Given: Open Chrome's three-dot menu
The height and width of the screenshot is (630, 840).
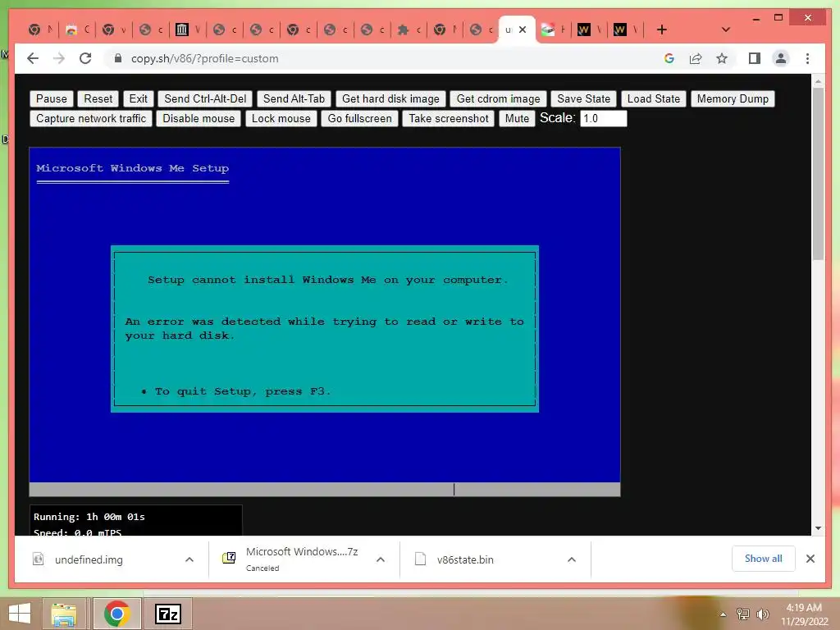Looking at the screenshot, I should tap(807, 58).
